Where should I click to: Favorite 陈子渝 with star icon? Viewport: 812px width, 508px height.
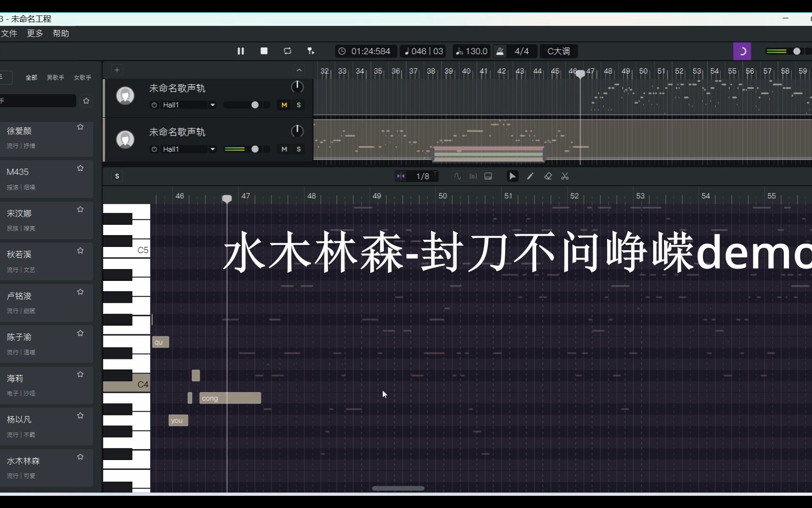point(80,333)
